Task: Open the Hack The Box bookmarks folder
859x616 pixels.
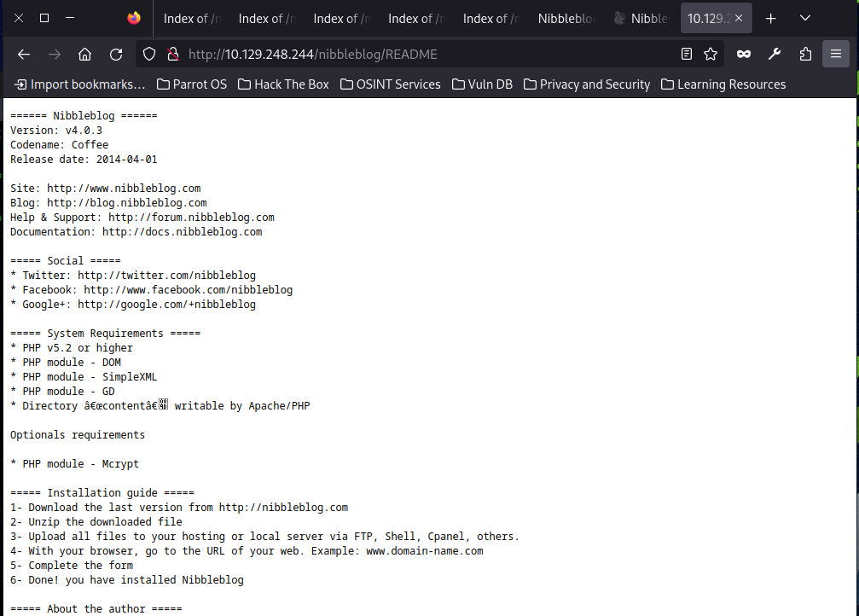Action: click(284, 84)
